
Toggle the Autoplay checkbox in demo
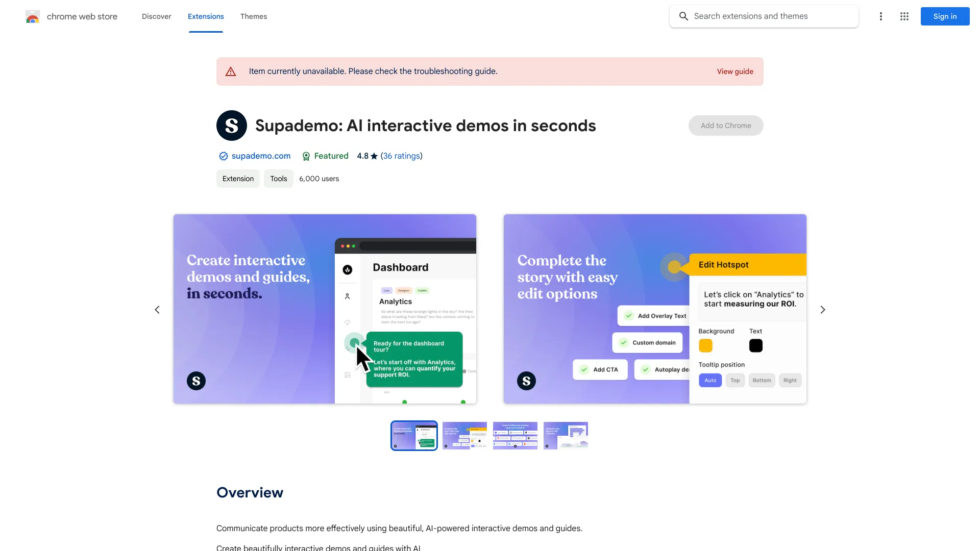point(644,369)
